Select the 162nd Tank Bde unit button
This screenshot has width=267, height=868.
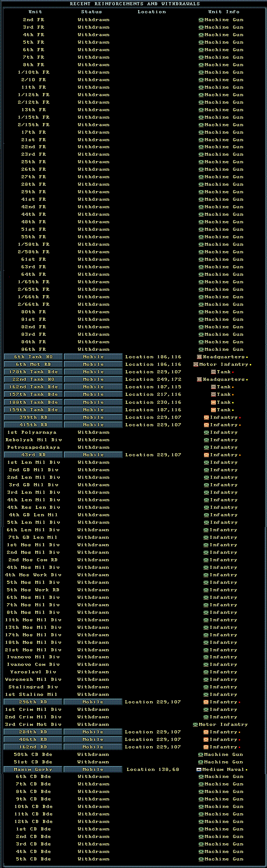(33, 387)
